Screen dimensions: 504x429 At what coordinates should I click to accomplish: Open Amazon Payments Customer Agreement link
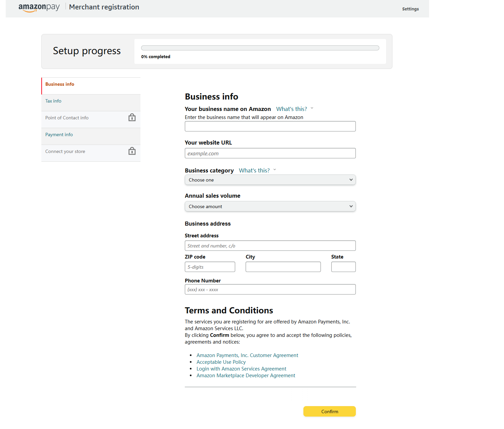247,355
